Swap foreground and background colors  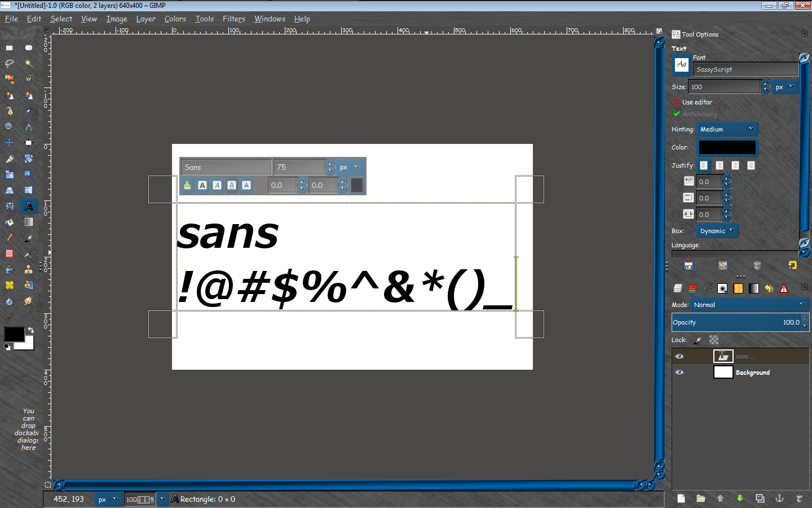31,330
